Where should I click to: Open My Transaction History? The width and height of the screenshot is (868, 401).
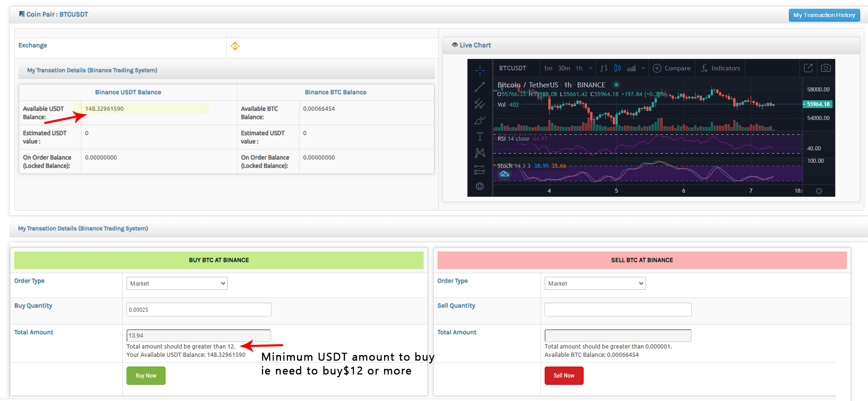(824, 15)
